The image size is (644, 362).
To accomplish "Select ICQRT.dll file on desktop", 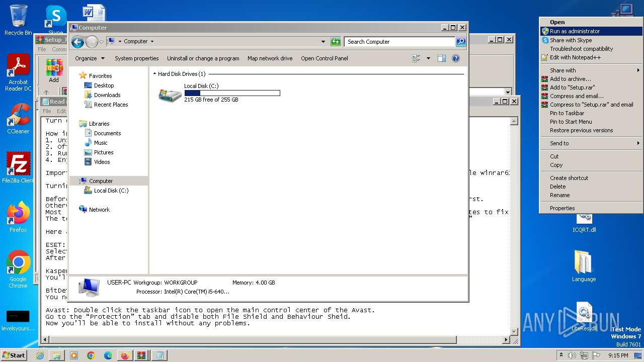I will (584, 223).
